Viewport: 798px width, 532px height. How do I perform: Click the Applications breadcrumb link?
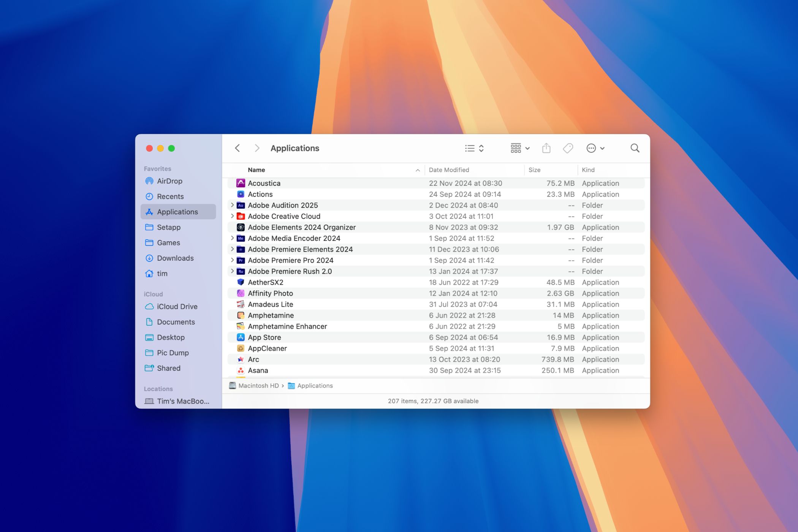(x=315, y=385)
